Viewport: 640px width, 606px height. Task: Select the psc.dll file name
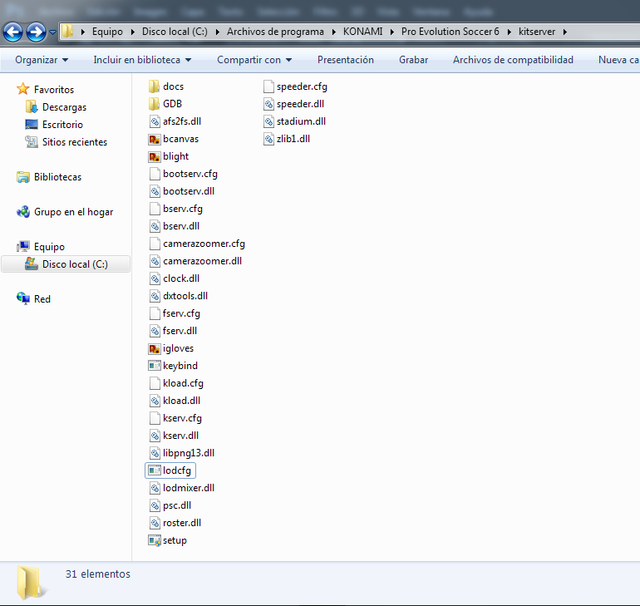click(177, 506)
